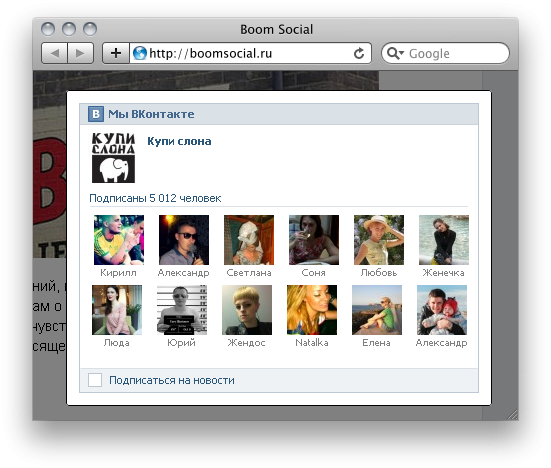Screen dimensions: 551x468
Task: Click the plus add bookmark button
Action: coord(116,53)
